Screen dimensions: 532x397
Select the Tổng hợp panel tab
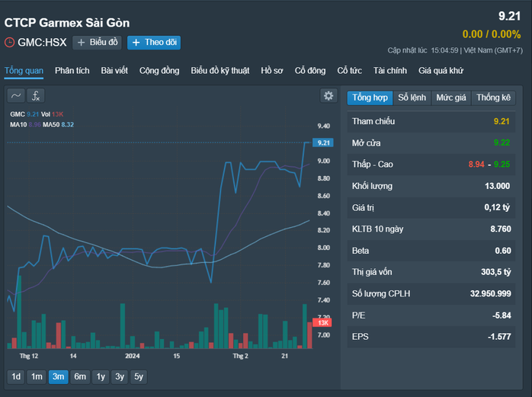point(370,98)
